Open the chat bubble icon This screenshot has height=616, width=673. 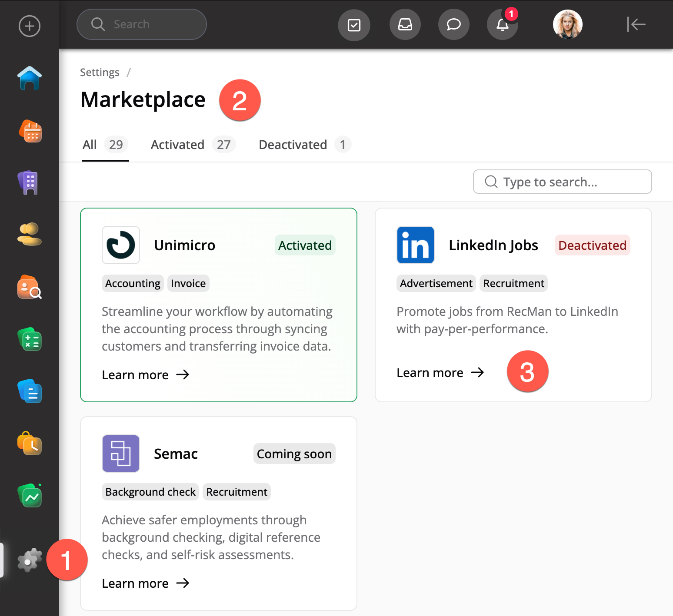(453, 25)
